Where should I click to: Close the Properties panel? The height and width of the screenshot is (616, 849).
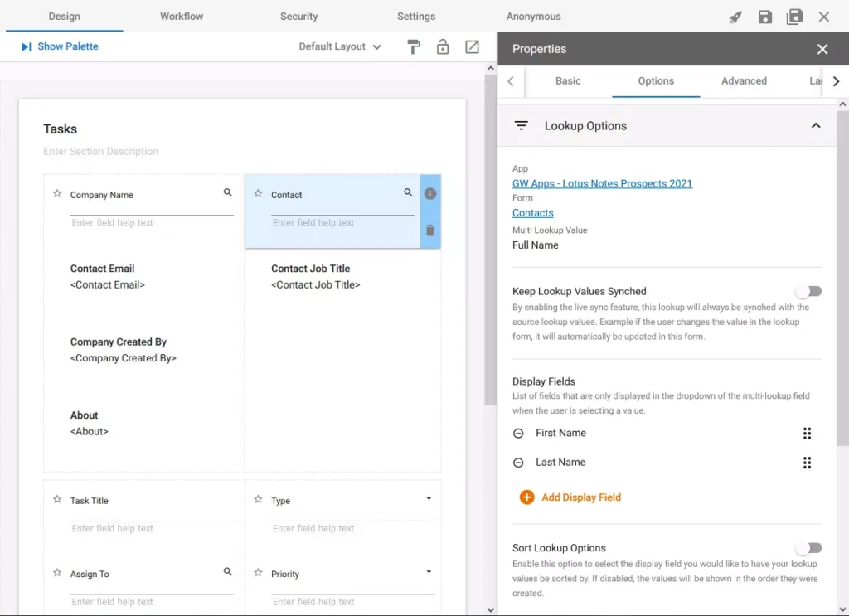pyautogui.click(x=822, y=49)
